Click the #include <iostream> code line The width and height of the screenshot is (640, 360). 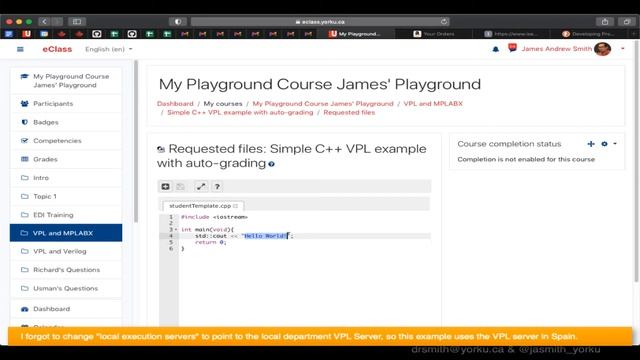point(214,217)
